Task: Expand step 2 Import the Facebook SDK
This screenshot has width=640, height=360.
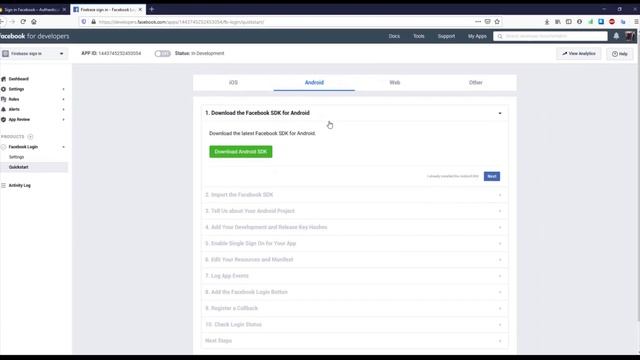Action: [x=354, y=195]
